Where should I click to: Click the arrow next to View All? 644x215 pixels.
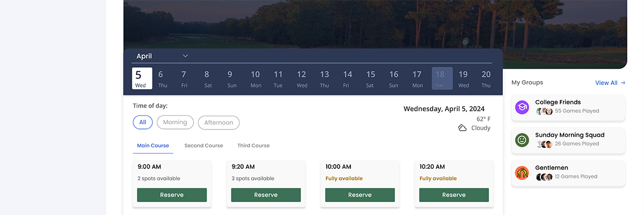tap(623, 83)
